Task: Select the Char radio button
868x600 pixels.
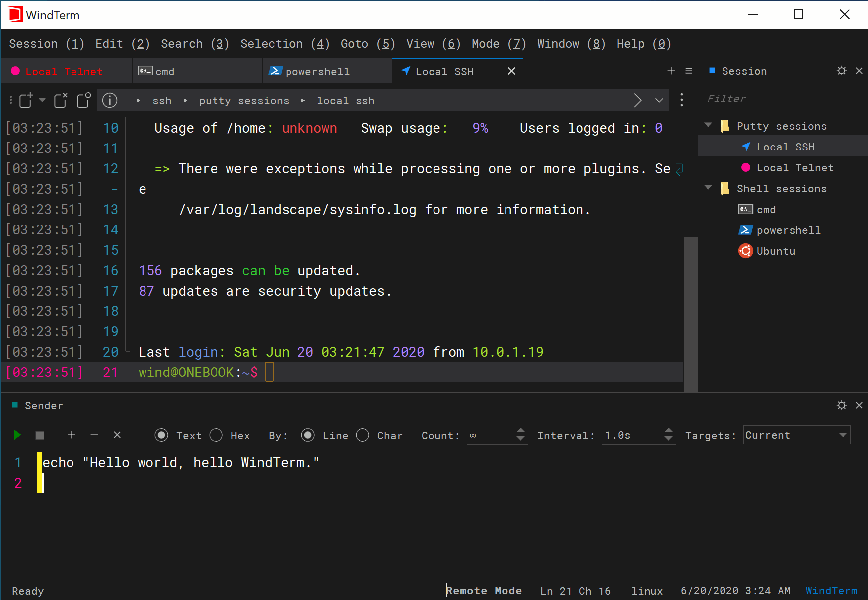Action: click(x=362, y=435)
